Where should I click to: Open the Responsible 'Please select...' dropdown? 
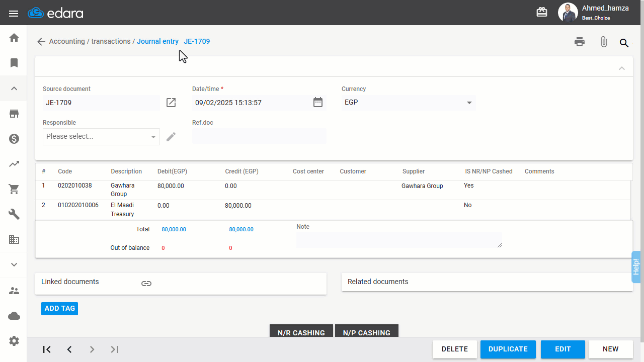(101, 137)
